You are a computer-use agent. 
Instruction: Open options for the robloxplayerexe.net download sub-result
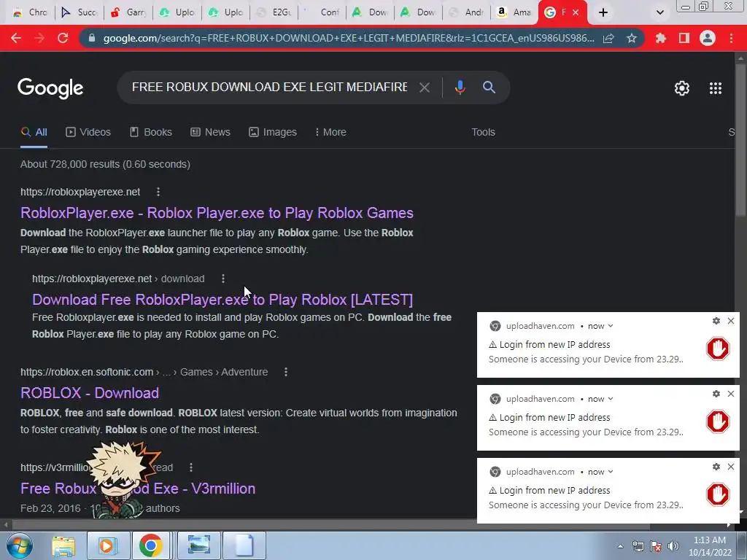[223, 279]
